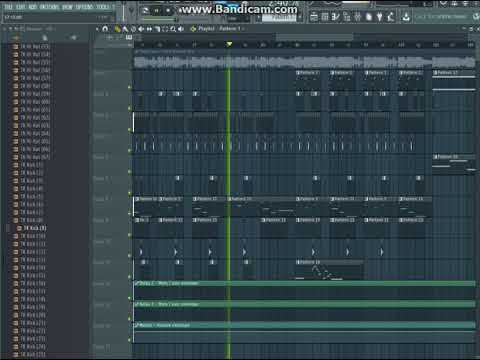480x360 pixels.
Task: Toggle mute dot for playlist Track 5
Action: click(x=129, y=172)
